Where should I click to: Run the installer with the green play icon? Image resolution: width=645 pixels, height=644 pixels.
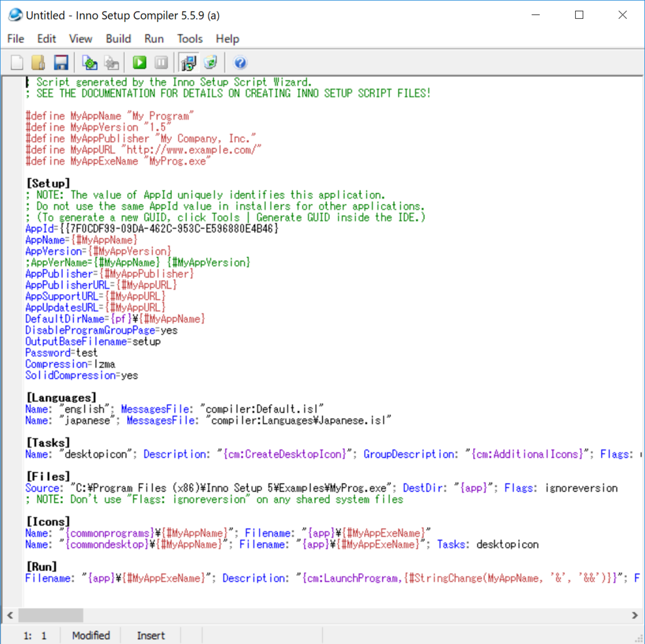(x=139, y=62)
